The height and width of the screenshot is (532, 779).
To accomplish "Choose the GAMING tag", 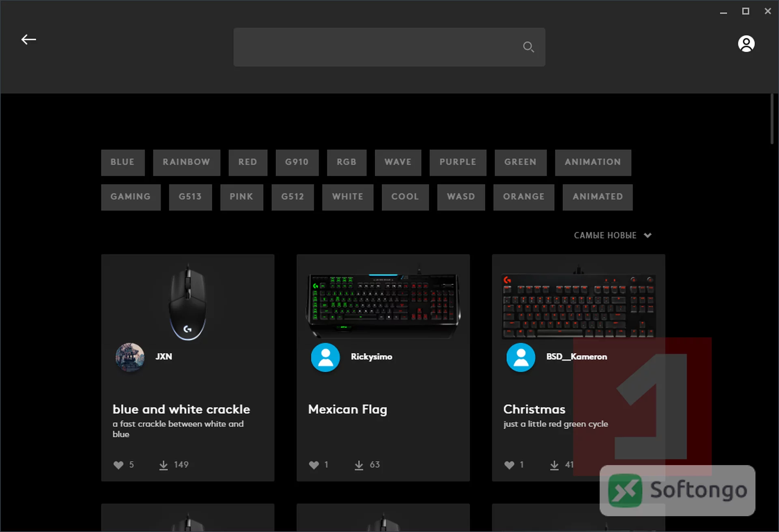I will pos(131,197).
